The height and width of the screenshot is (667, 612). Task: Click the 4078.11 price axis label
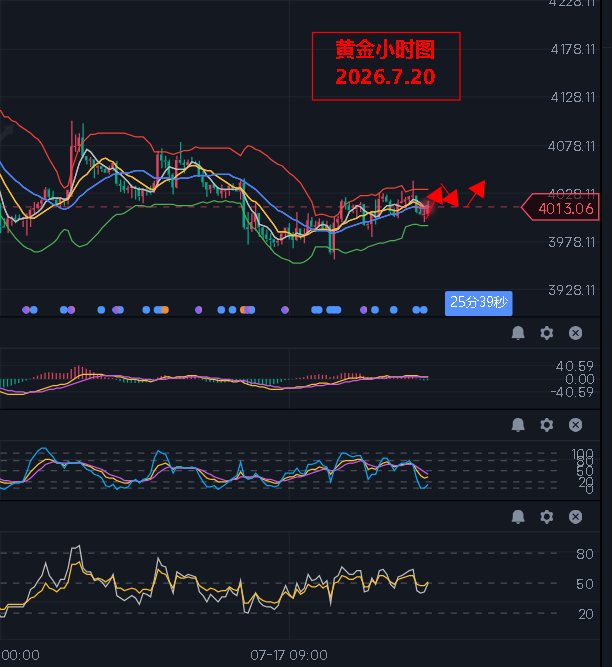pyautogui.click(x=571, y=146)
